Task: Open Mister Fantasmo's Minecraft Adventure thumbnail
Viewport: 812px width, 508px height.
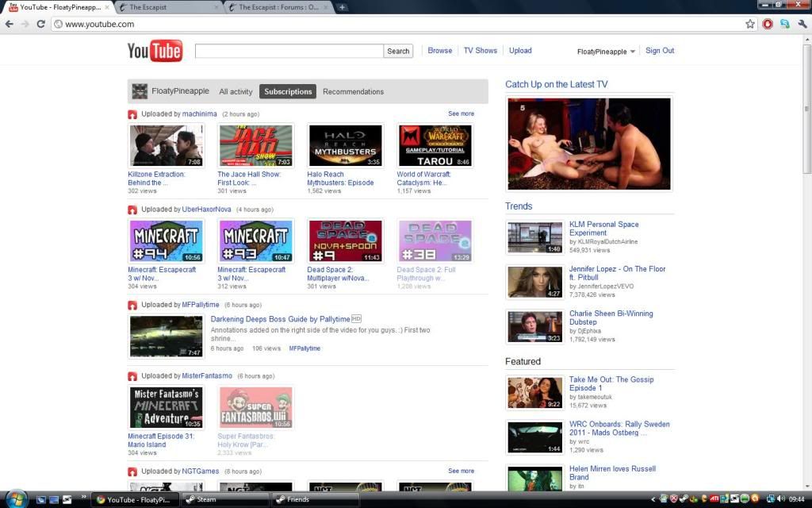Action: click(x=166, y=407)
